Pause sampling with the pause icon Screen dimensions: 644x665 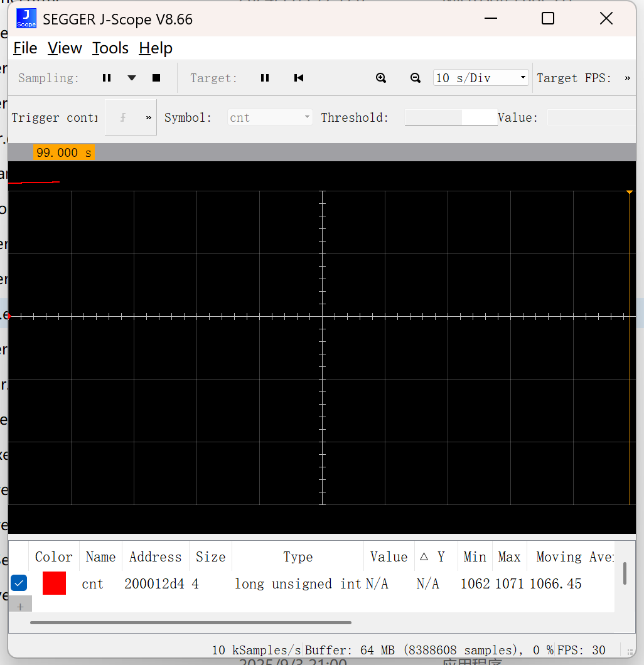[x=107, y=78]
